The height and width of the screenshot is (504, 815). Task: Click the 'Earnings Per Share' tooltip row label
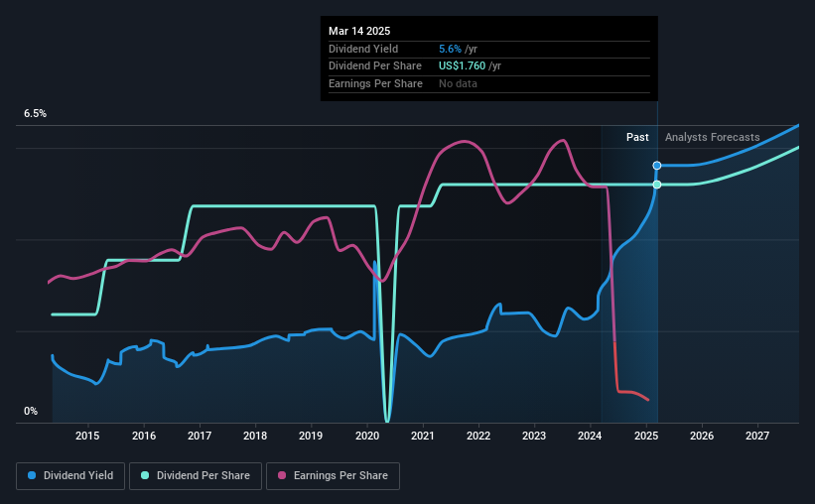375,83
